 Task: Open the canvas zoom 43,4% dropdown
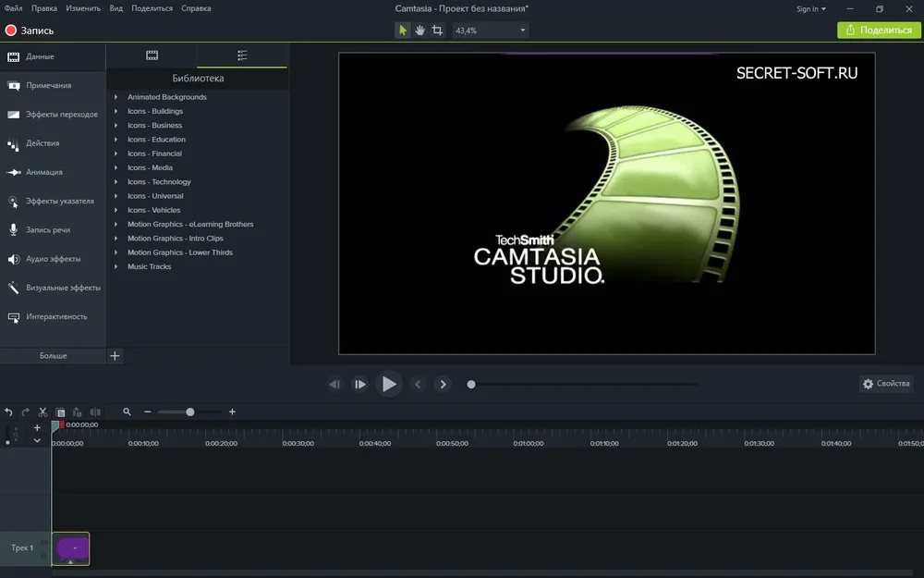pos(490,31)
